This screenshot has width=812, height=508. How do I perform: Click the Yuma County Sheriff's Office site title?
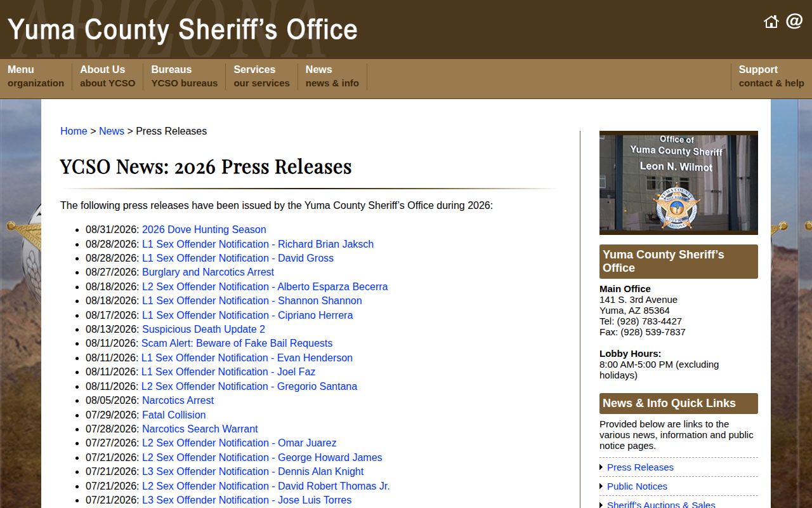pyautogui.click(x=183, y=30)
